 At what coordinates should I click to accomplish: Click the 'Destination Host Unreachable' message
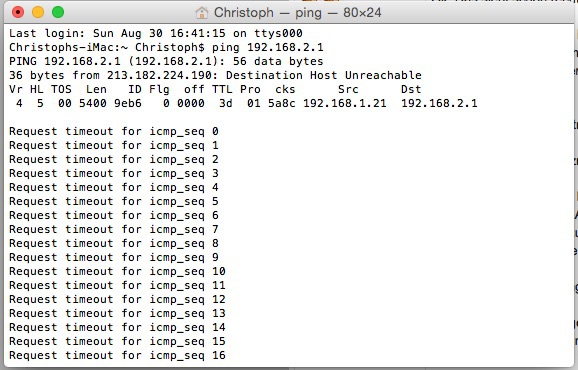[x=324, y=76]
